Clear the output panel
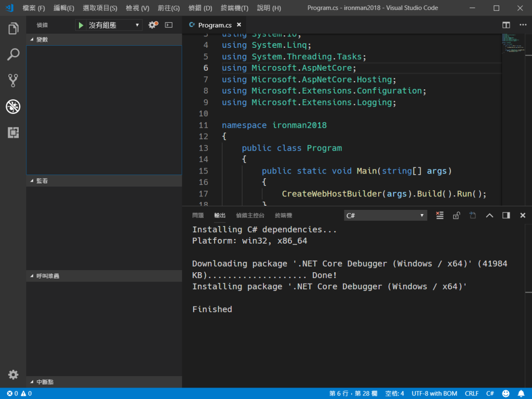Viewport: 532px width, 399px height. pos(440,216)
